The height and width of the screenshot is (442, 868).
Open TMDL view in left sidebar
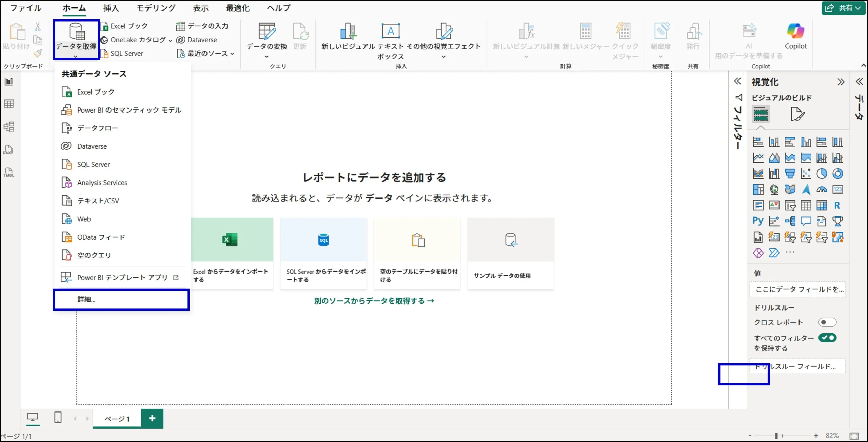[x=8, y=172]
